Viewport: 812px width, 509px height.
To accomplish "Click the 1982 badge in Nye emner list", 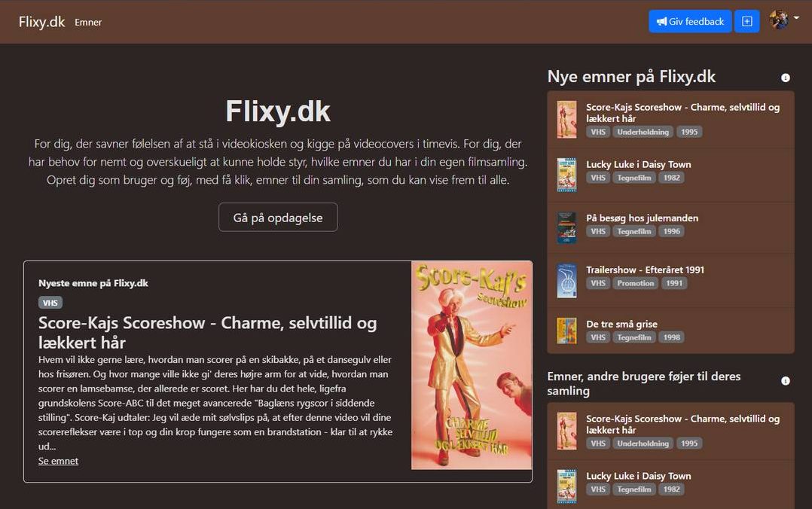I will (672, 178).
